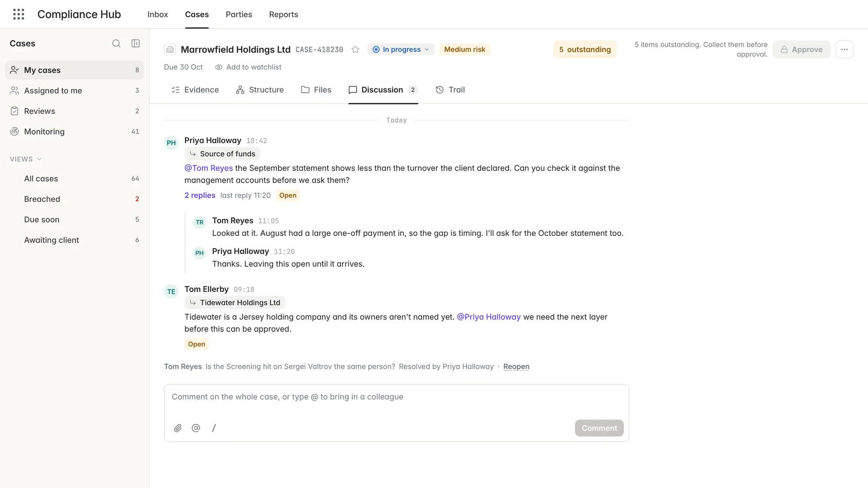Search cases with the magnifier icon
Image resolution: width=868 pixels, height=488 pixels.
pyautogui.click(x=116, y=43)
